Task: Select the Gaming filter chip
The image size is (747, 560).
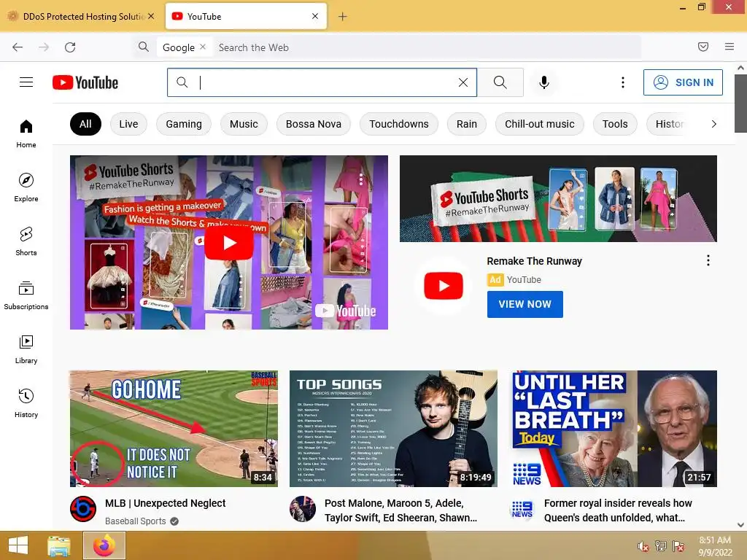Action: [x=184, y=124]
